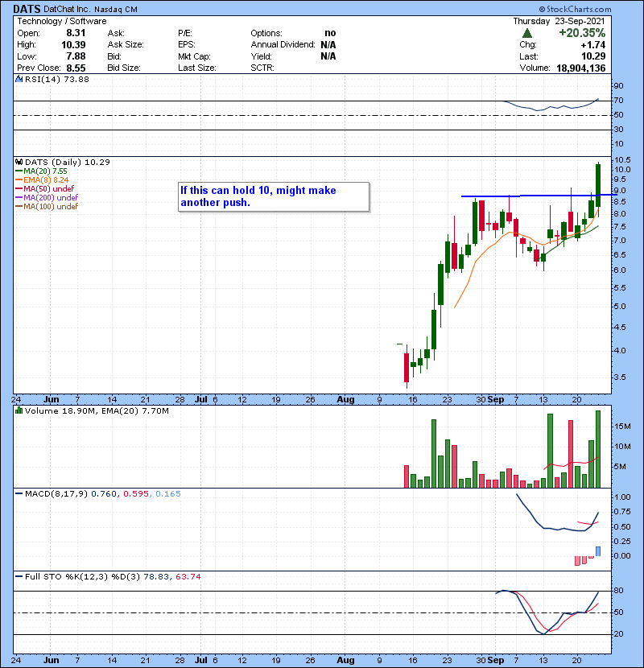The height and width of the screenshot is (668, 644).
Task: Click the Prev Close value 8.55
Action: click(76, 68)
